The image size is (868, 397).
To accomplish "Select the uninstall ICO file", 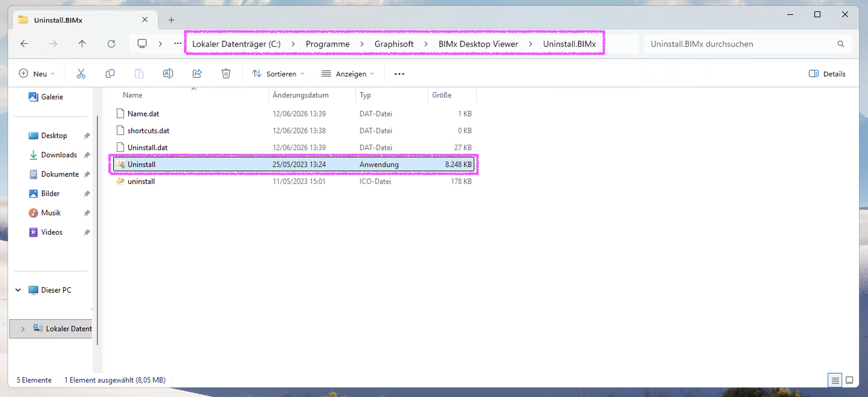I will [x=294, y=181].
